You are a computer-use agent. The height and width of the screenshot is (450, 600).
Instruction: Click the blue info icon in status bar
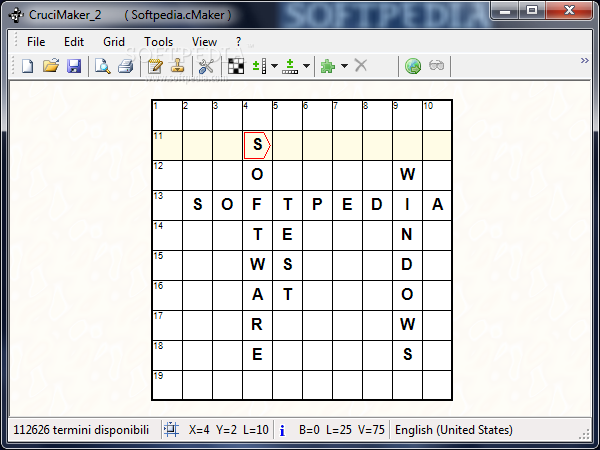tap(282, 430)
